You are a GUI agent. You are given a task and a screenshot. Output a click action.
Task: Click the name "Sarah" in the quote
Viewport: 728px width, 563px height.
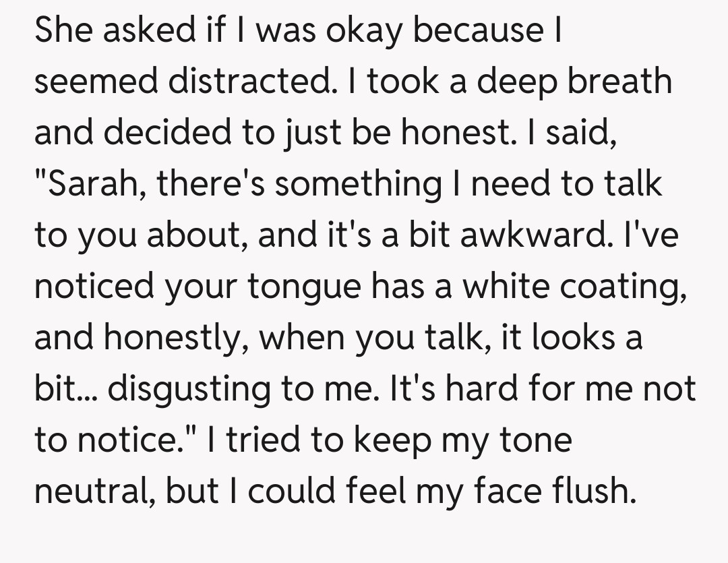coord(96,183)
